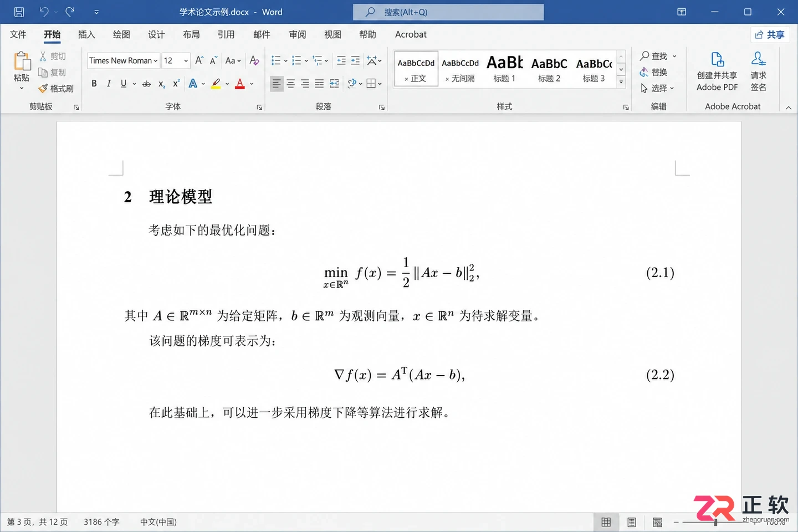Click 查找 Find button

[x=658, y=56]
